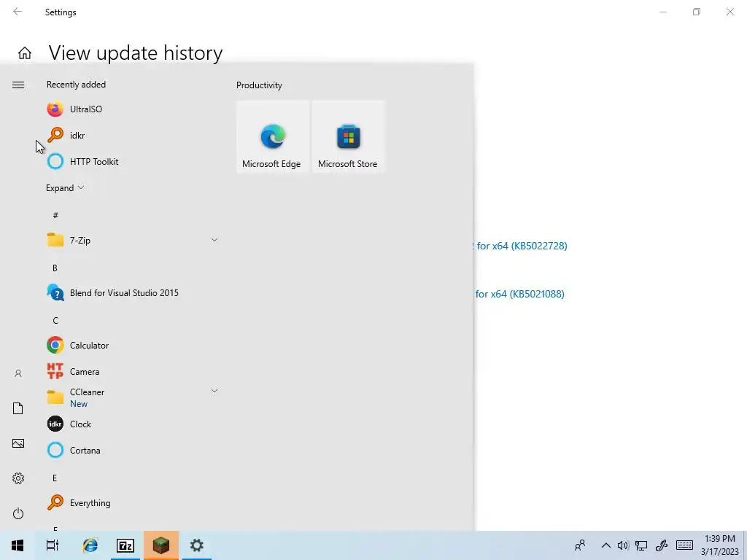
Task: Open the touch keyboard icon
Action: (684, 545)
